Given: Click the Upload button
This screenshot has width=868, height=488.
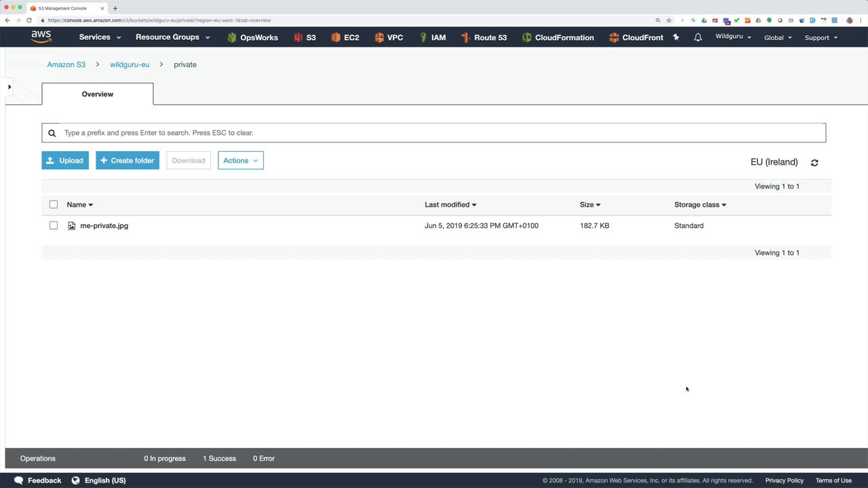Looking at the screenshot, I should tap(65, 161).
